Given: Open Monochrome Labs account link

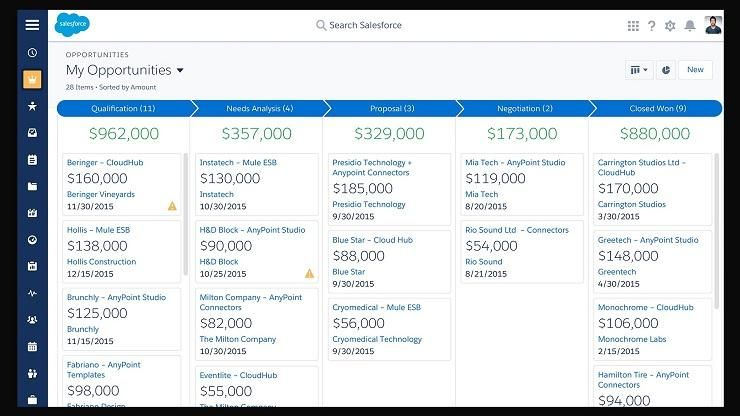Looking at the screenshot, I should [x=632, y=339].
